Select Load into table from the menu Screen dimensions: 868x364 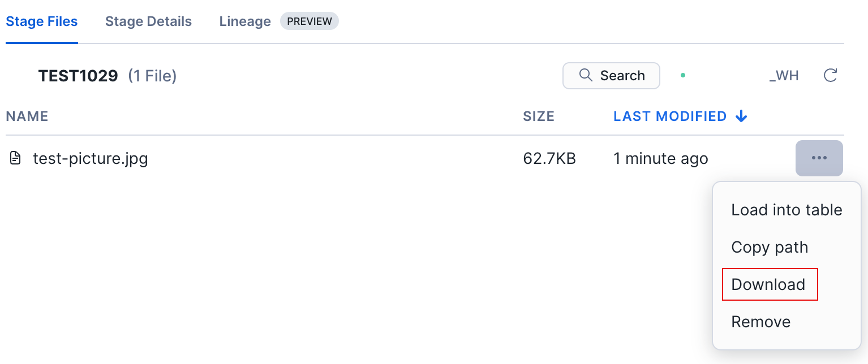tap(787, 209)
